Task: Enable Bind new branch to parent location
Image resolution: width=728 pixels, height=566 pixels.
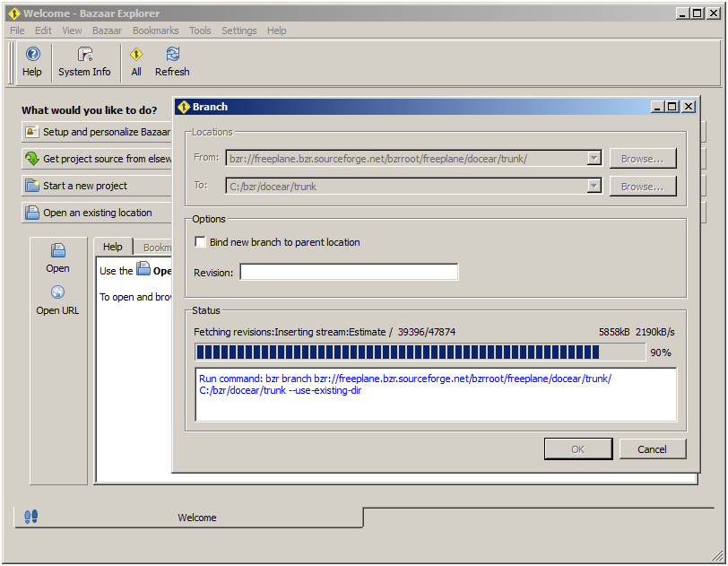Action: pos(200,242)
